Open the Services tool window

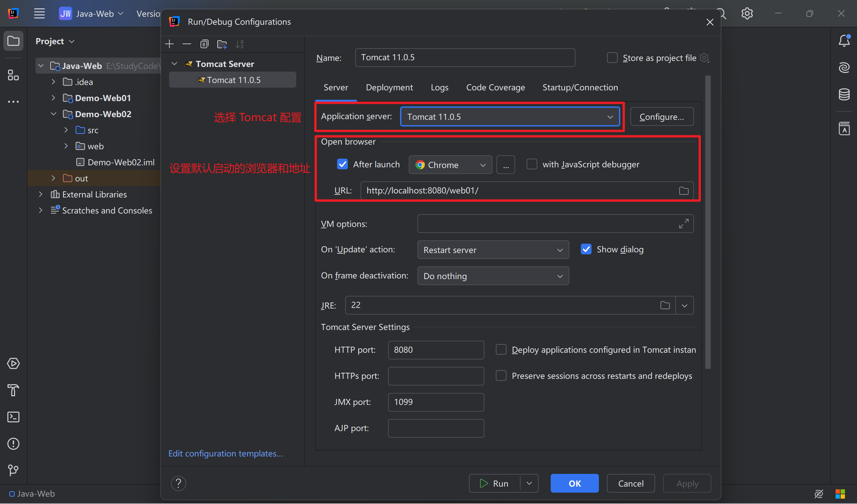click(13, 363)
